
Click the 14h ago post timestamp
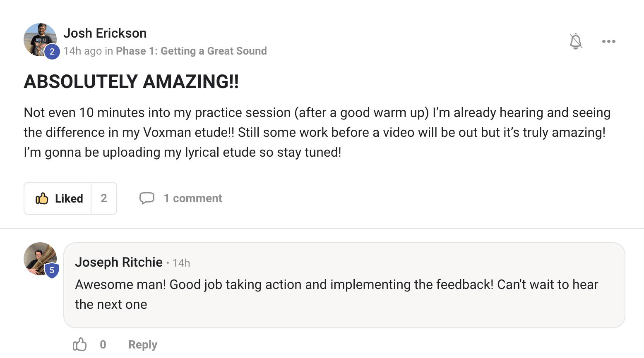(x=82, y=51)
